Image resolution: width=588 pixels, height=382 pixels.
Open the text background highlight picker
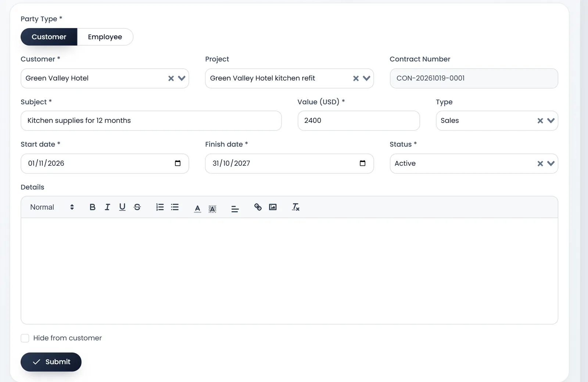212,208
